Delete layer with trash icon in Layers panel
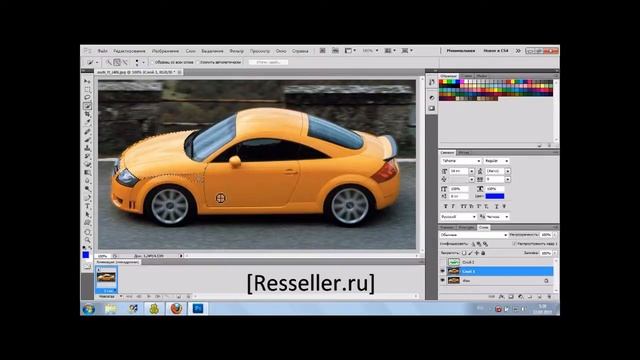The height and width of the screenshot is (360, 640). (x=549, y=297)
